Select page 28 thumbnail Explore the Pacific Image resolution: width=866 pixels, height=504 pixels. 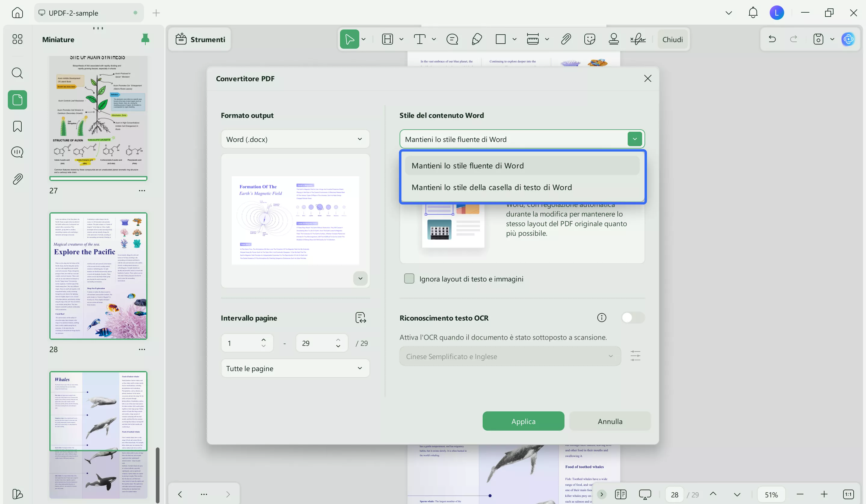click(x=98, y=276)
